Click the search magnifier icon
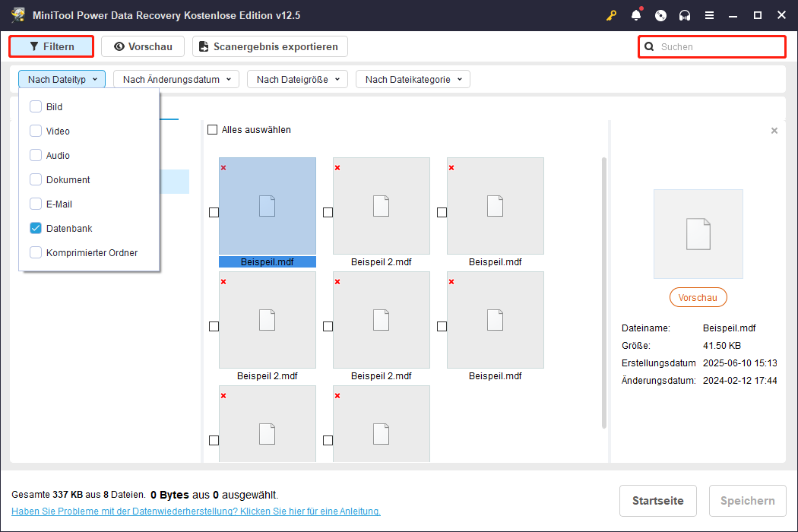Image resolution: width=798 pixels, height=532 pixels. (x=649, y=47)
